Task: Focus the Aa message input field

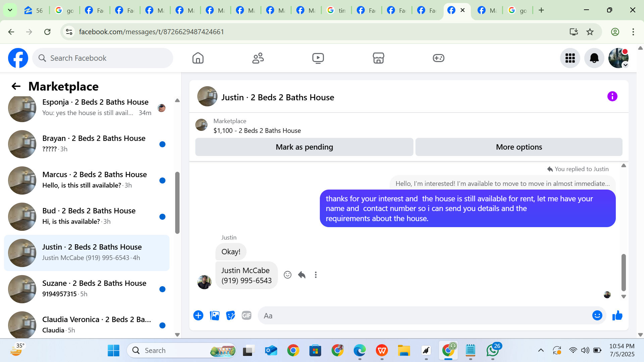Action: pos(425,316)
